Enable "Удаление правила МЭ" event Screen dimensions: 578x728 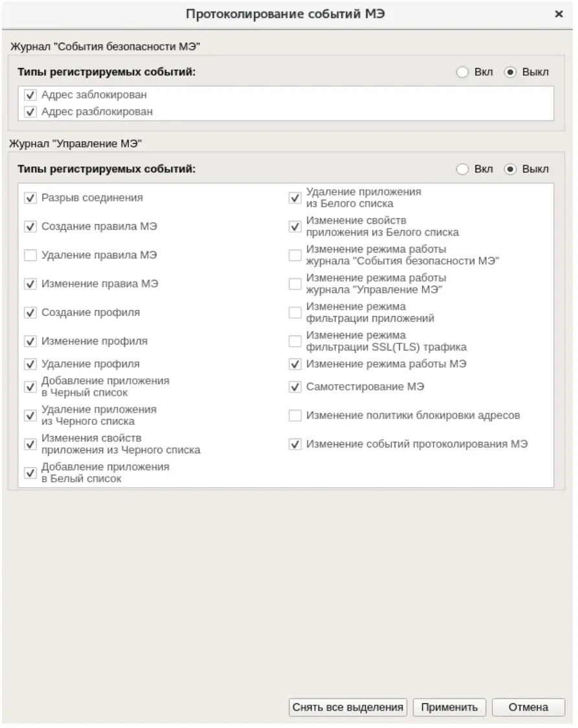30,255
